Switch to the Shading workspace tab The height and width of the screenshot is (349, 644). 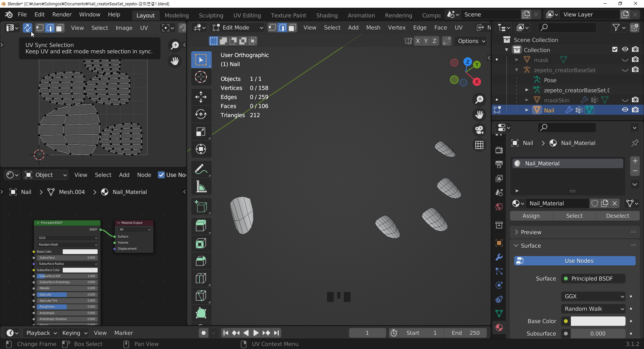coord(327,15)
